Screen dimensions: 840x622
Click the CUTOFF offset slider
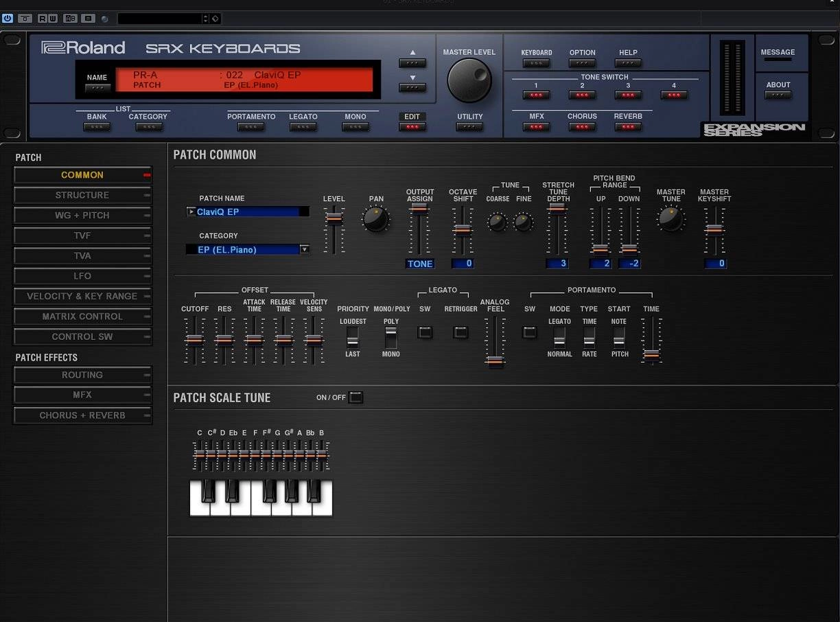[195, 341]
